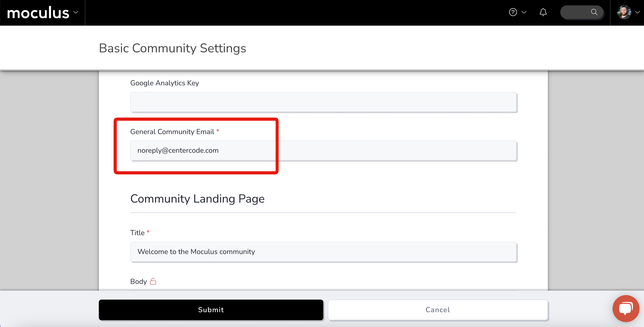644x327 pixels.
Task: Open the chat support widget
Action: pos(626,309)
